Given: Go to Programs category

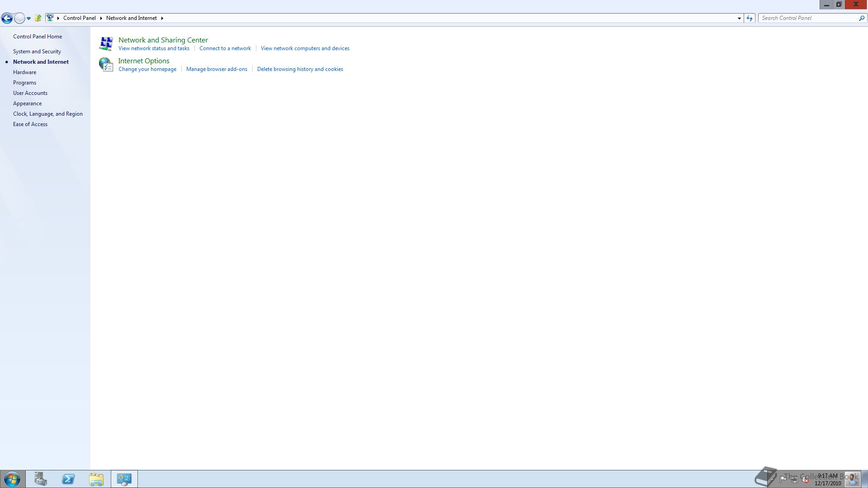Looking at the screenshot, I should 24,83.
